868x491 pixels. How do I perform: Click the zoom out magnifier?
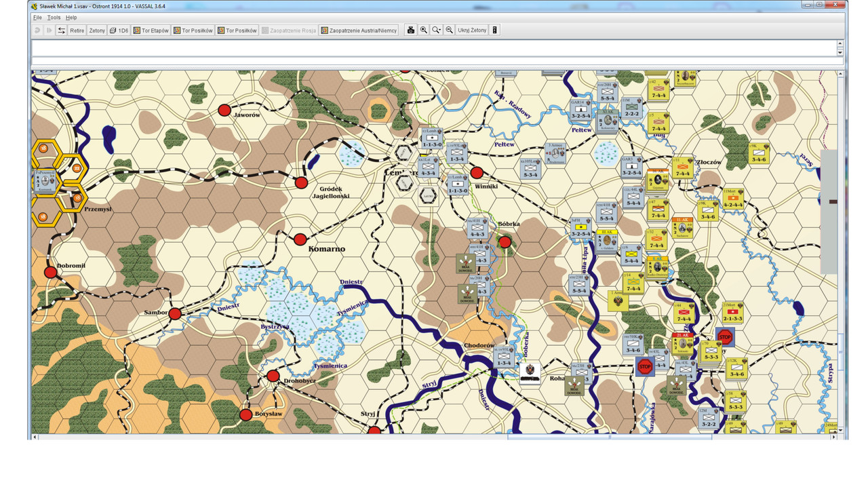point(449,31)
